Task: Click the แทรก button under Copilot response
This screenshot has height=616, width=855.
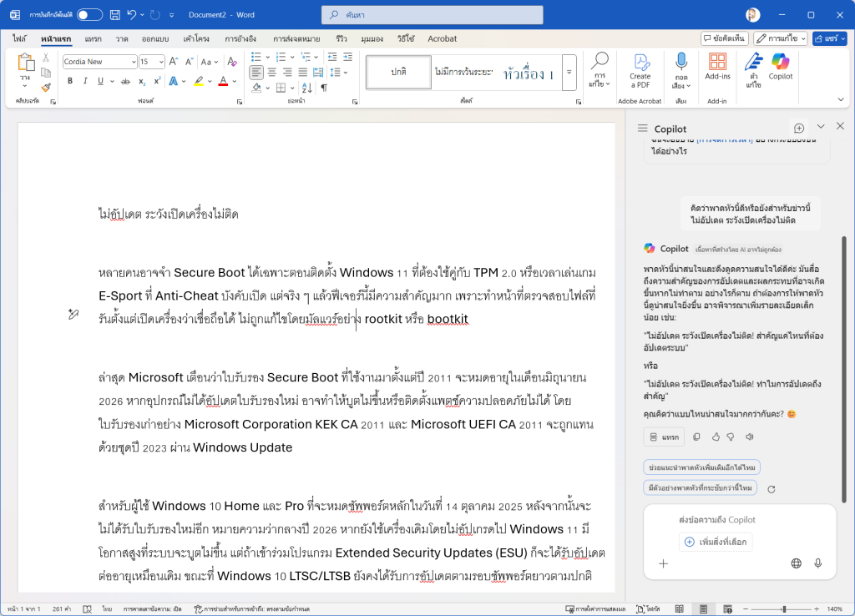Action: 664,437
